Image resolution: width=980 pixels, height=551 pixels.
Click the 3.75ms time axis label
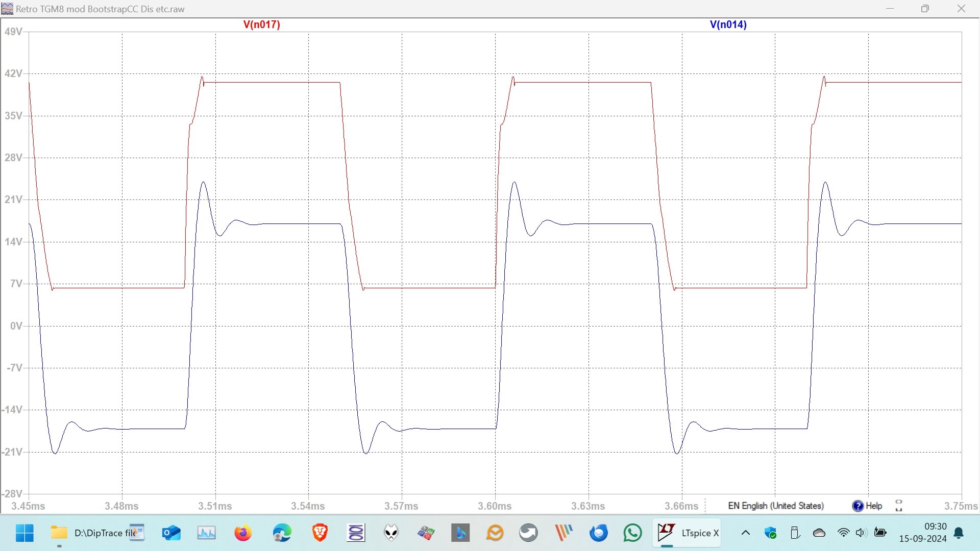tap(961, 506)
